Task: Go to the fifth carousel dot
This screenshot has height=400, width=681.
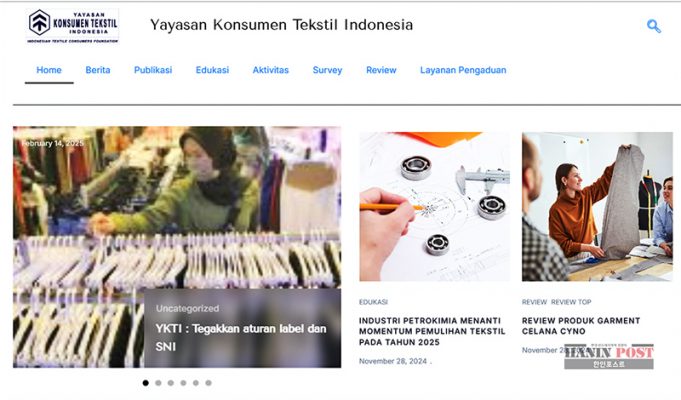Action: (196, 383)
